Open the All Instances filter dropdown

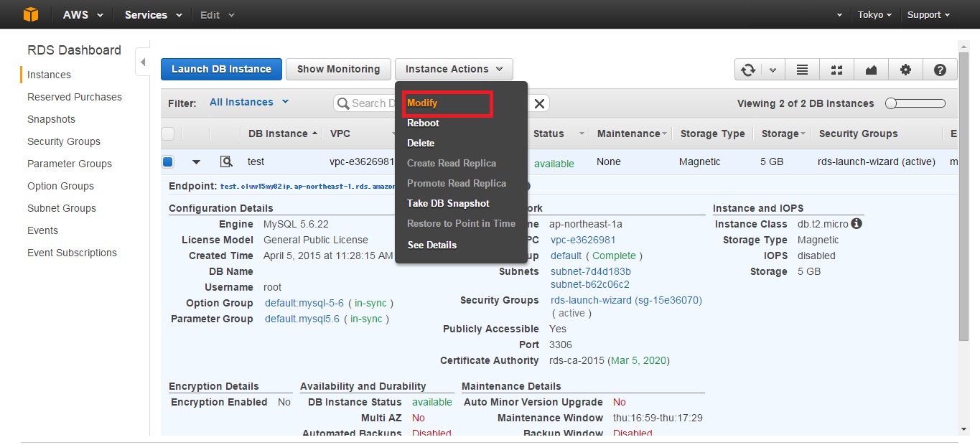tap(249, 102)
